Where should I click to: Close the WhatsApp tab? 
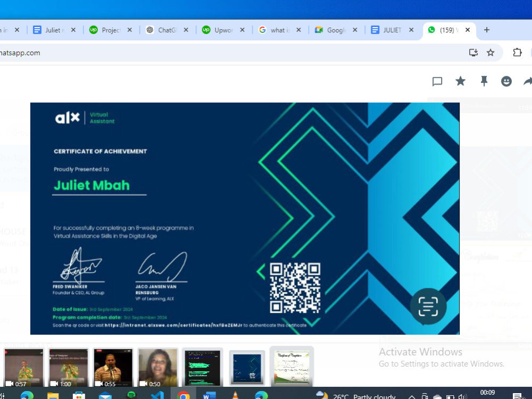pyautogui.click(x=468, y=30)
